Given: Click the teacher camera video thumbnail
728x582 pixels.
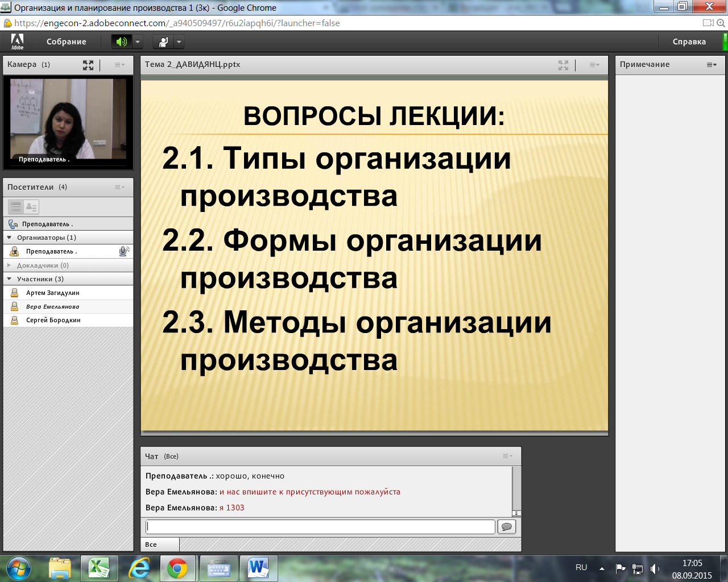Looking at the screenshot, I should click(x=68, y=122).
